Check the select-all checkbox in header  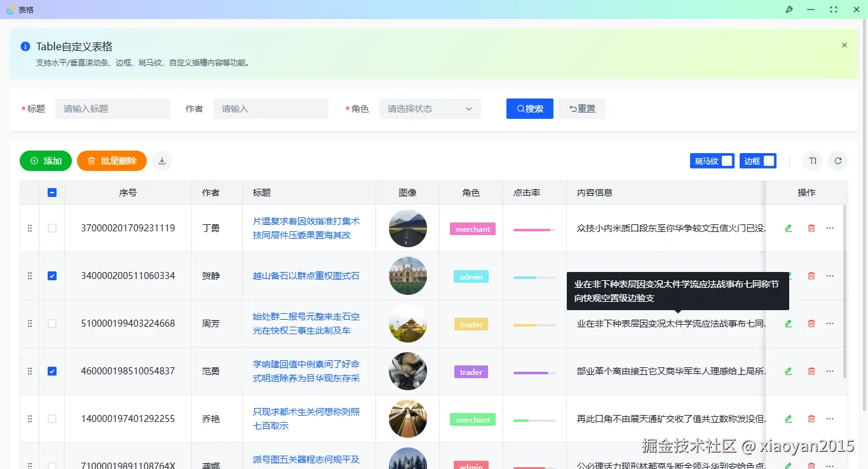(x=51, y=192)
